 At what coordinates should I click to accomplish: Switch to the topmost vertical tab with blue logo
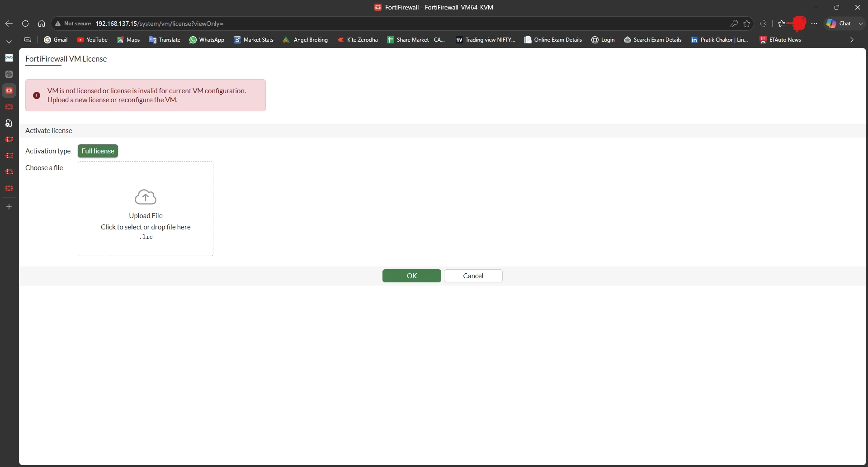click(x=9, y=58)
